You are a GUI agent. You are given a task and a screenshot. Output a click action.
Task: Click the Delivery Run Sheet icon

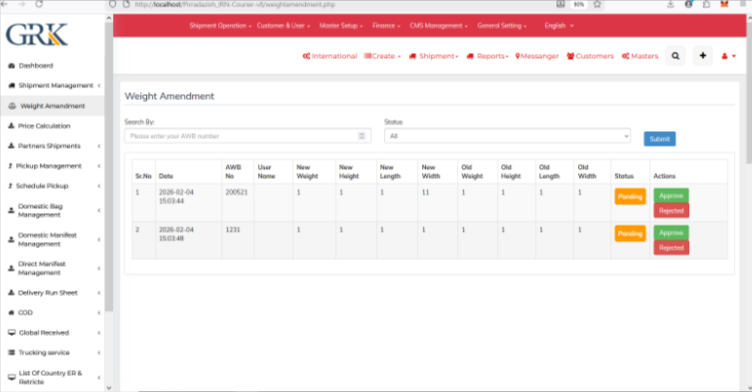(12, 292)
